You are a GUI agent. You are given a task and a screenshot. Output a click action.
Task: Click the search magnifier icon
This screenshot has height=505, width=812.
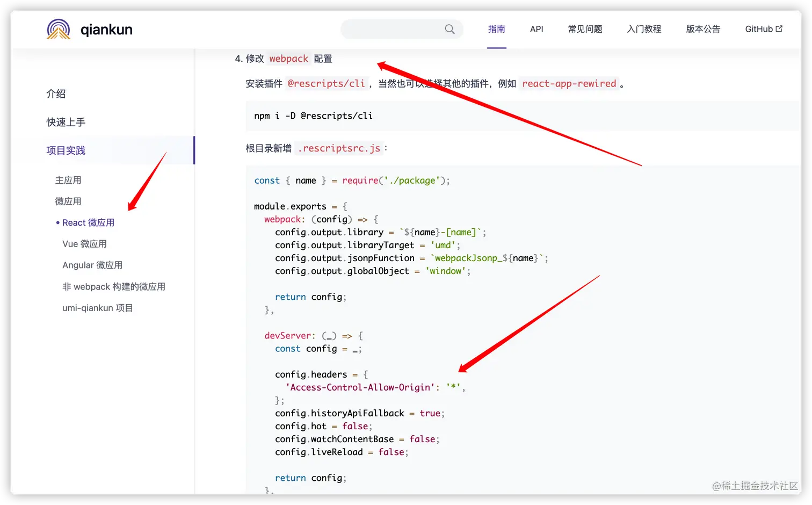pos(450,29)
